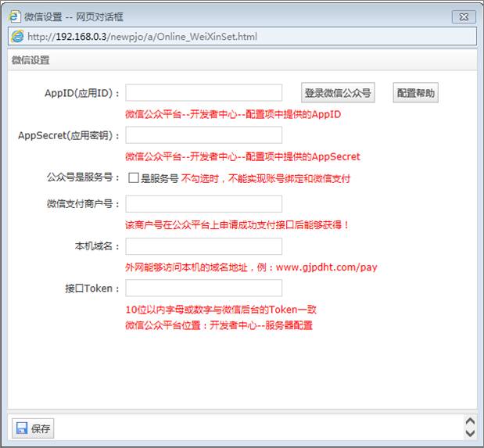484x448 pixels.
Task: Click hint 该商户号在公众平台上申请成功支付接口后能够获得
Action: click(237, 224)
